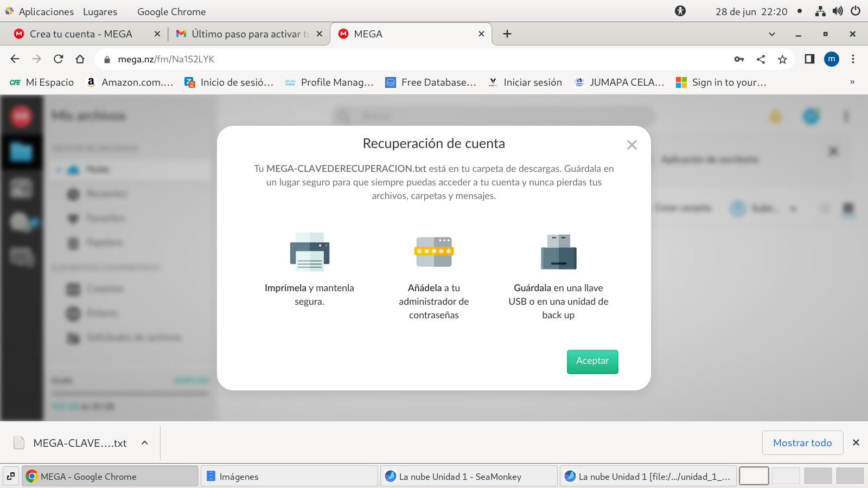Click the printer icon for Imprímela

point(309,252)
